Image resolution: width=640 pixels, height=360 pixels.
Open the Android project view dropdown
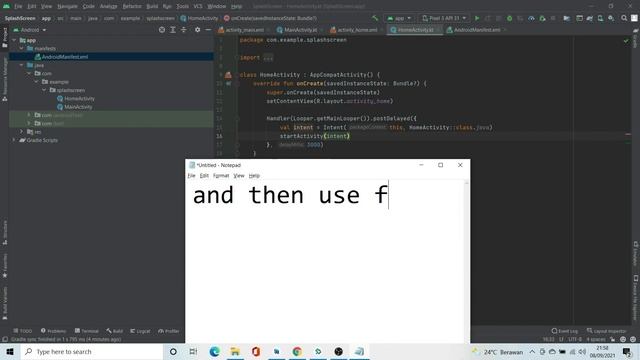pos(30,30)
